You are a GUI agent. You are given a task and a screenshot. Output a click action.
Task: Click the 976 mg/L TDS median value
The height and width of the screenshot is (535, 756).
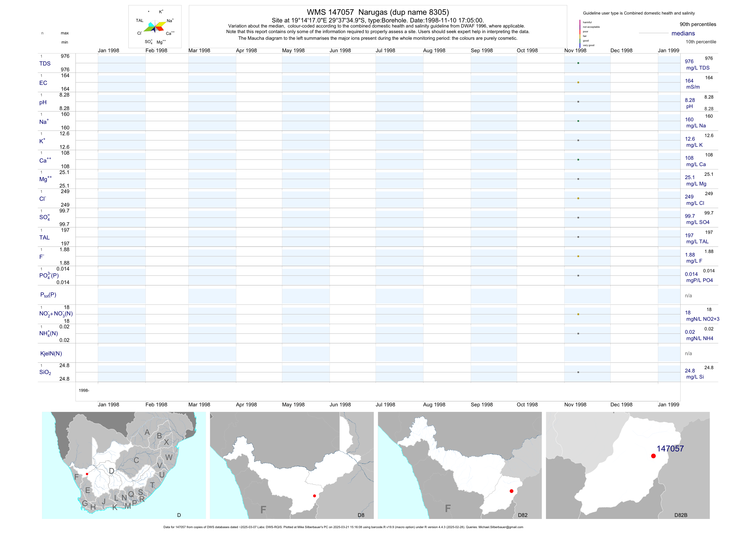(689, 62)
